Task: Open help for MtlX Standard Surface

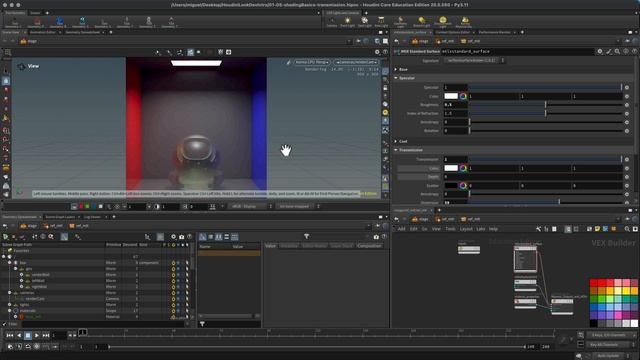Action: pyautogui.click(x=634, y=51)
